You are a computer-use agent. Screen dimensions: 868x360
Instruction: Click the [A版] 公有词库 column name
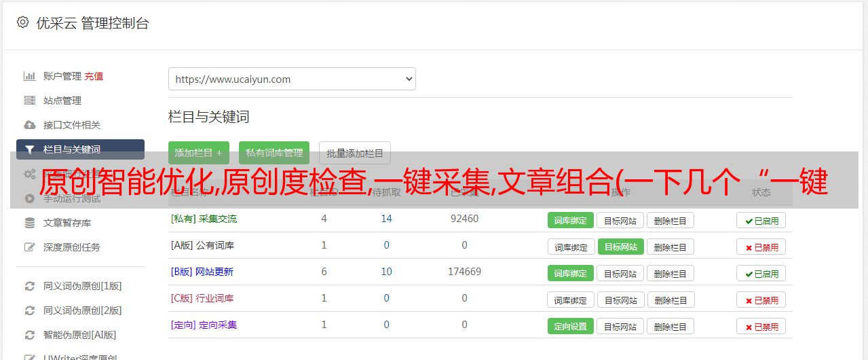tap(202, 245)
